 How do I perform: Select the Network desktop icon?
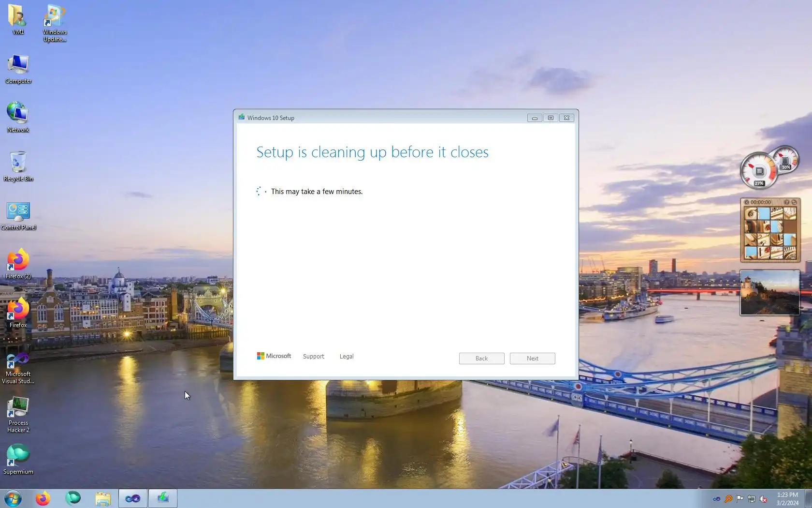(18, 118)
